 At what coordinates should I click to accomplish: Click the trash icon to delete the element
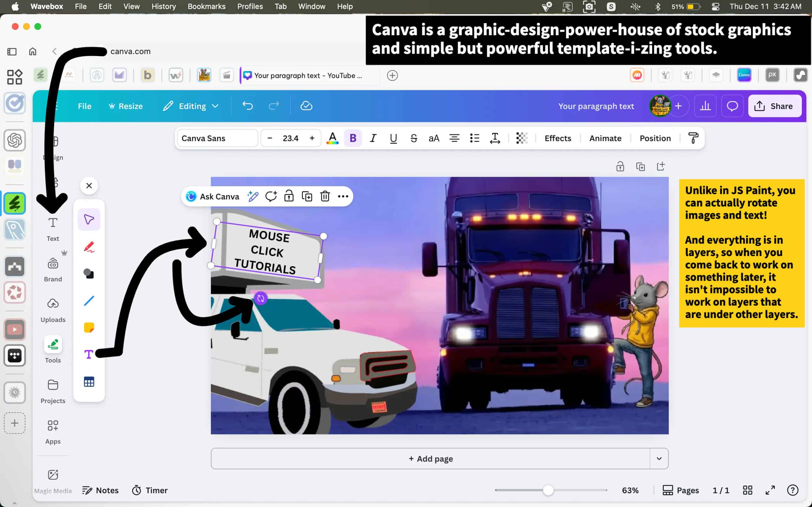tap(325, 196)
